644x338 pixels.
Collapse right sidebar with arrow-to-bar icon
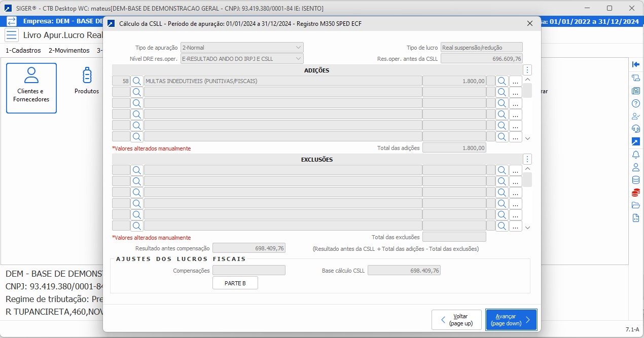pyautogui.click(x=636, y=64)
